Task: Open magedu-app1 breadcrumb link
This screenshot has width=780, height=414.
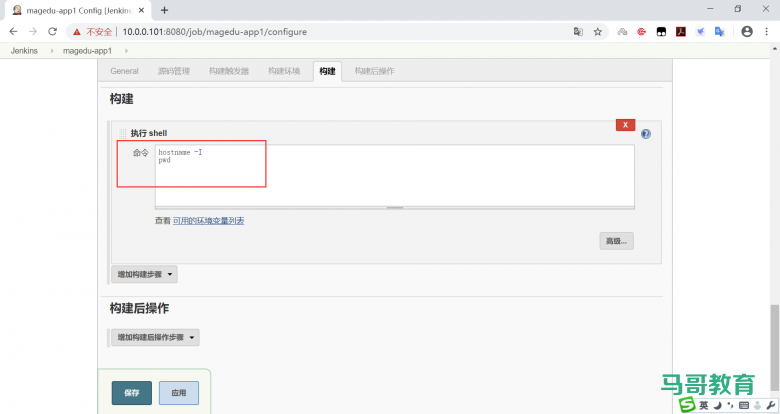Action: point(88,51)
